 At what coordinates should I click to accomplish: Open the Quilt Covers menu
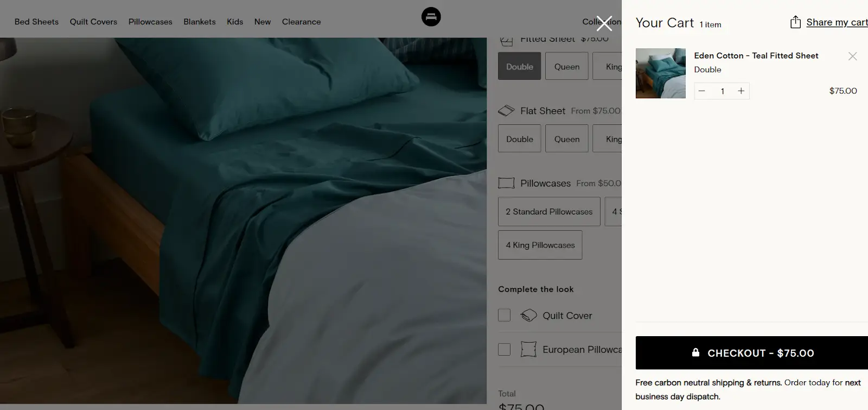click(93, 22)
